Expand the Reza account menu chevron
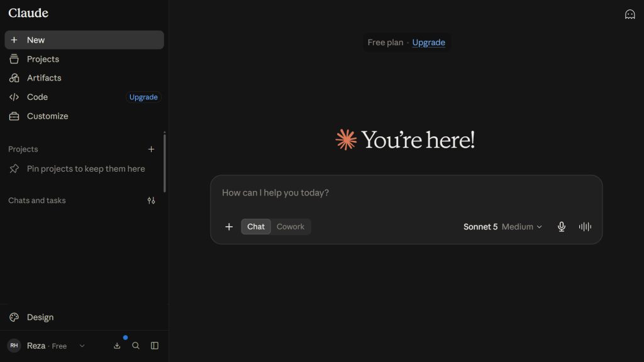Viewport: 644px width, 362px height. pyautogui.click(x=82, y=346)
